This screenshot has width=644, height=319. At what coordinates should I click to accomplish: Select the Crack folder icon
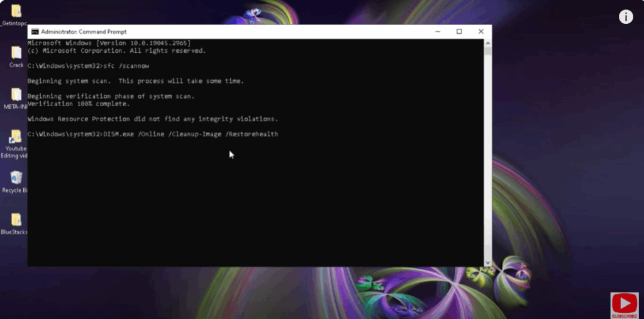coord(16,53)
